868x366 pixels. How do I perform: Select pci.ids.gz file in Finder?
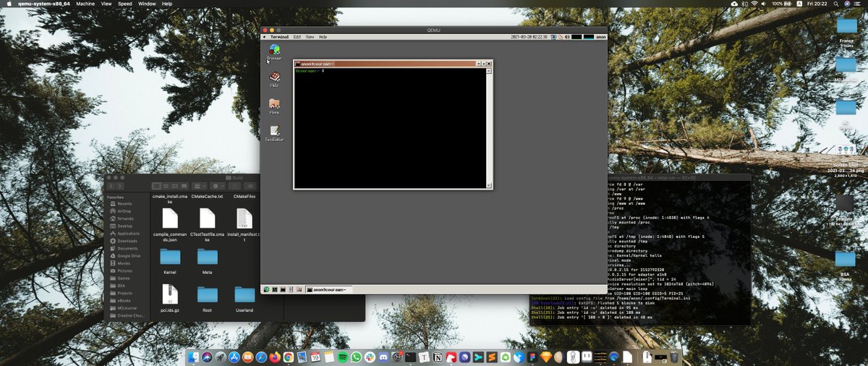pos(170,294)
